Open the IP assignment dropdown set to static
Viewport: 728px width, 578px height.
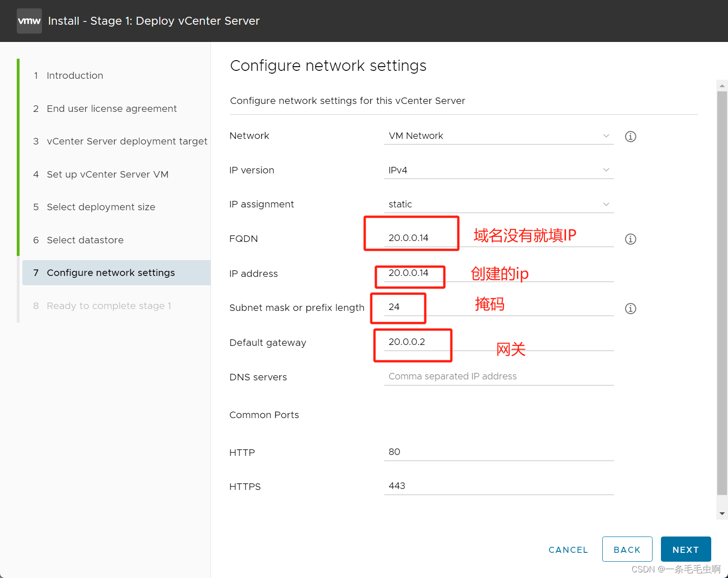coord(499,204)
